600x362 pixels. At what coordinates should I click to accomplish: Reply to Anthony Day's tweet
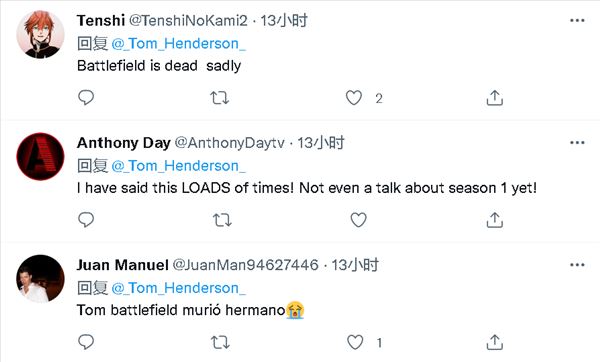click(86, 220)
